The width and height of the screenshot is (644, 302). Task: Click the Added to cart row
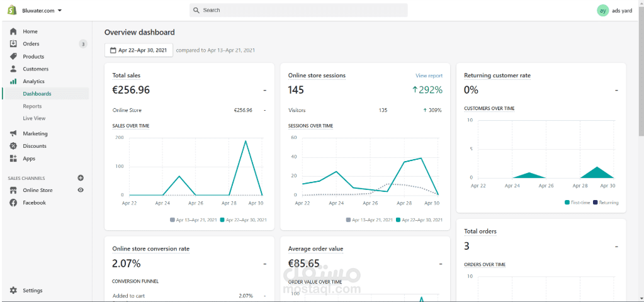(x=189, y=296)
